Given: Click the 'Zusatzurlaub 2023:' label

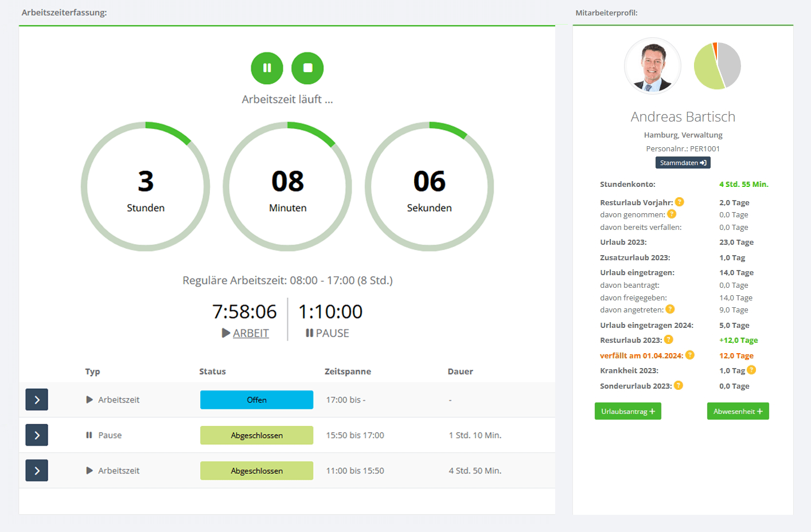Looking at the screenshot, I should 635,257.
